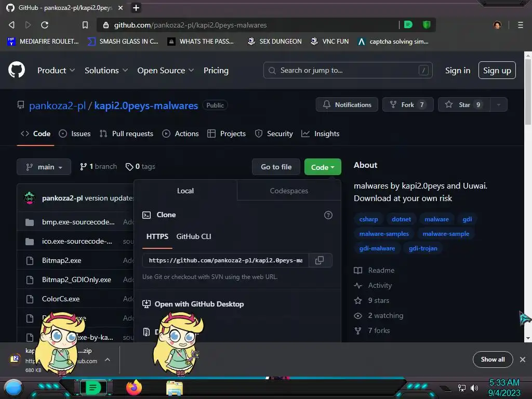
Task: Open the main branch dropdown
Action: point(44,167)
